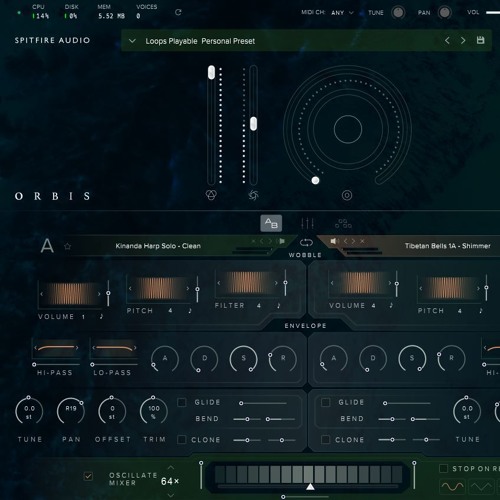The image size is (500, 500).
Task: Select the sine wave shape icon
Action: [x=452, y=486]
